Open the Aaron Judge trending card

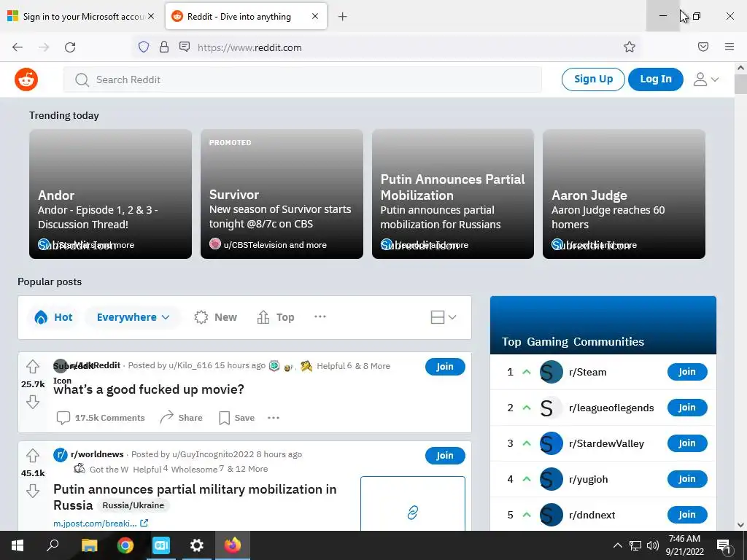[624, 194]
